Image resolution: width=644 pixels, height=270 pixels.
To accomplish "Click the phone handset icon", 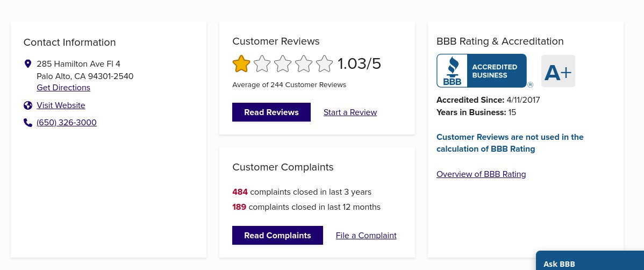I will pyautogui.click(x=28, y=123).
